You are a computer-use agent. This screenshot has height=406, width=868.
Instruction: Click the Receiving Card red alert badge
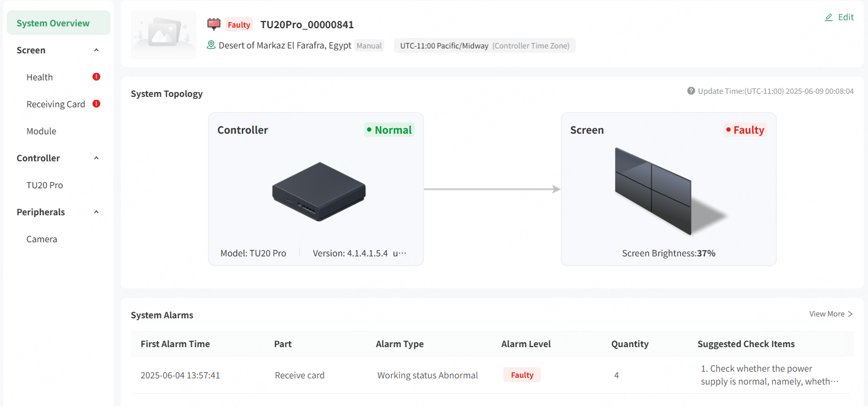tap(96, 104)
